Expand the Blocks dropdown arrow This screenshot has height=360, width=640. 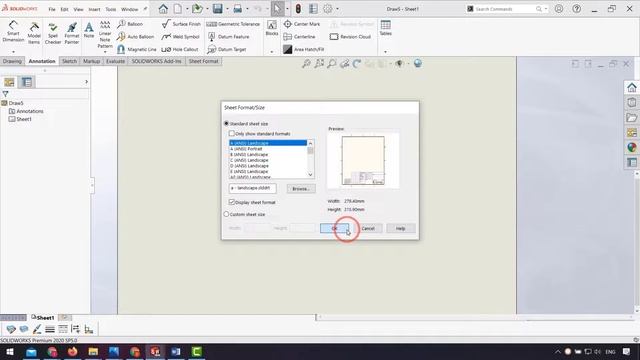click(x=272, y=52)
